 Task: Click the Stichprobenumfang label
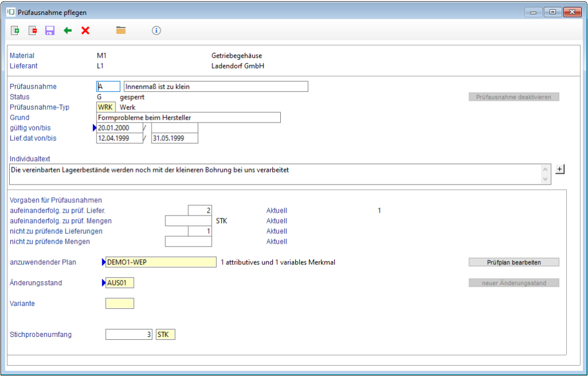click(41, 334)
